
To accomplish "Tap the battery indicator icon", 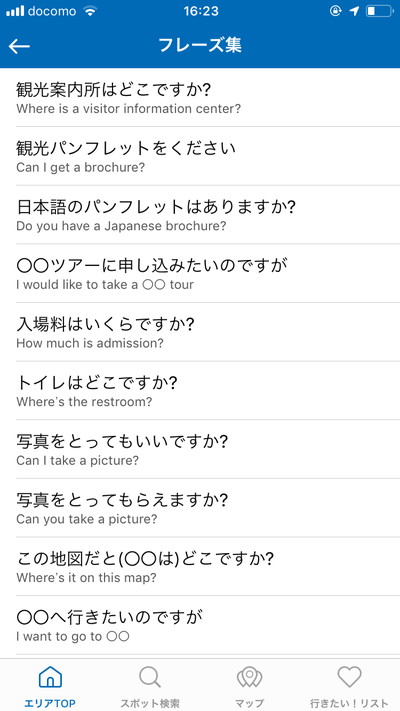I will (x=380, y=11).
